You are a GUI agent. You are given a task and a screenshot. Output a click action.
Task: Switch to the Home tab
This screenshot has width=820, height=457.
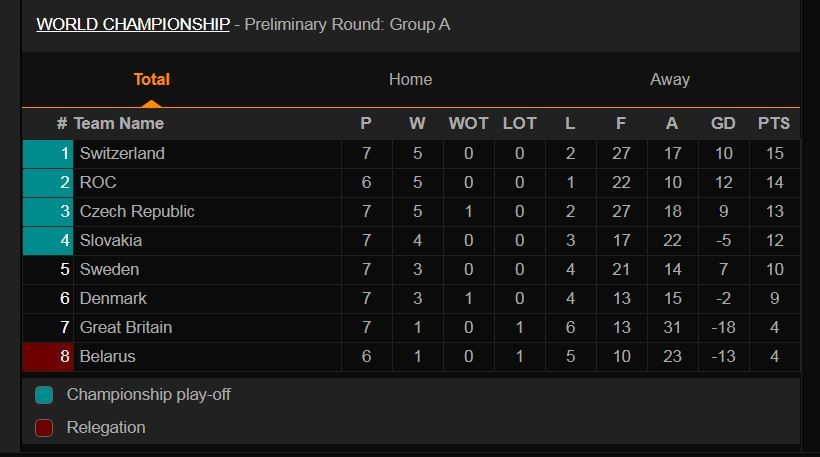pos(410,80)
